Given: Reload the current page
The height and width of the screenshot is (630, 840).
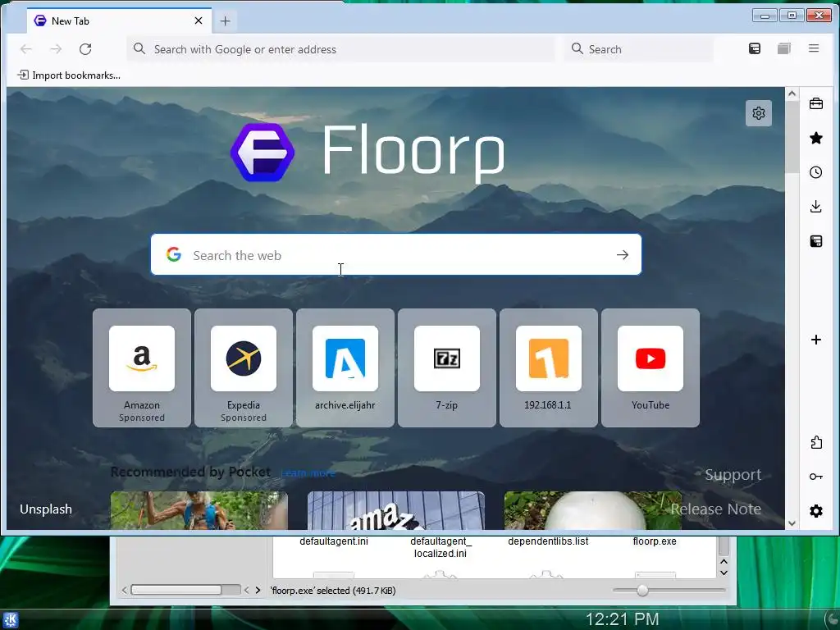Looking at the screenshot, I should (85, 49).
